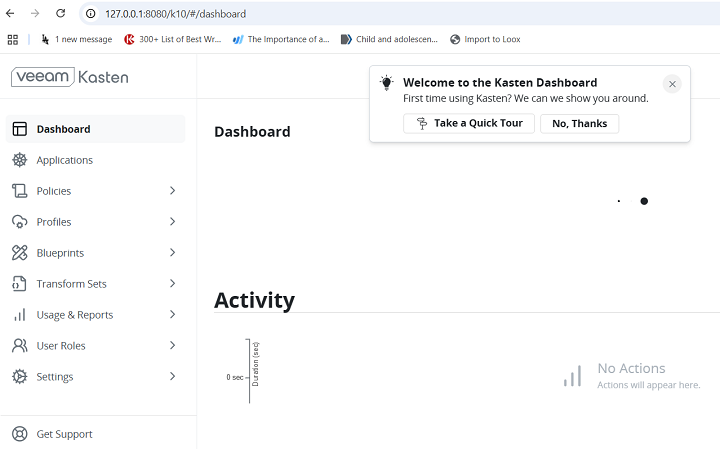Expand the Policies submenu chevron
This screenshot has height=449, width=720.
tap(172, 191)
